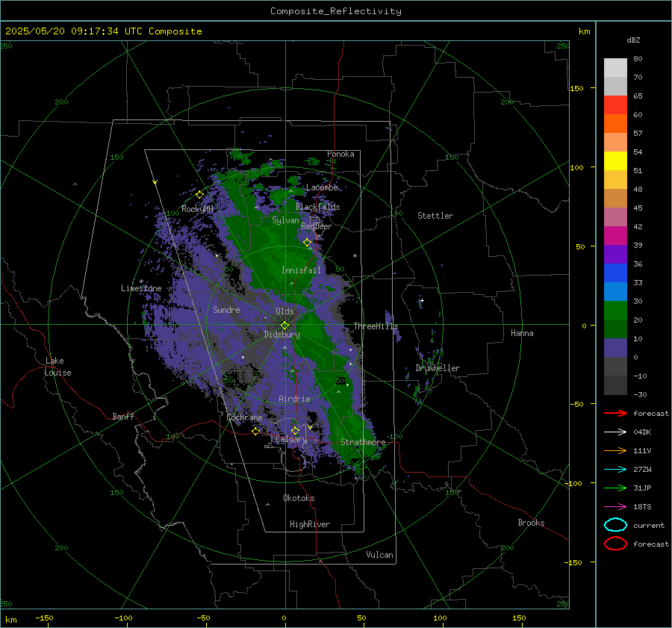Click the Stettler map label
The width and height of the screenshot is (672, 628).
click(x=435, y=216)
